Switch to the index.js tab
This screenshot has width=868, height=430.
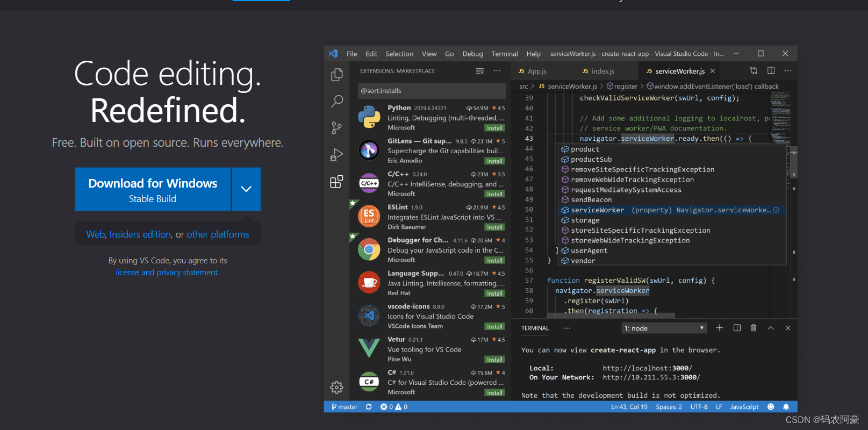606,71
